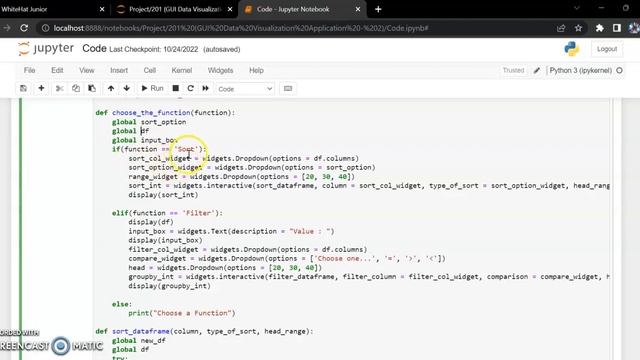
Task: Open the Cell menu
Action: (150, 70)
